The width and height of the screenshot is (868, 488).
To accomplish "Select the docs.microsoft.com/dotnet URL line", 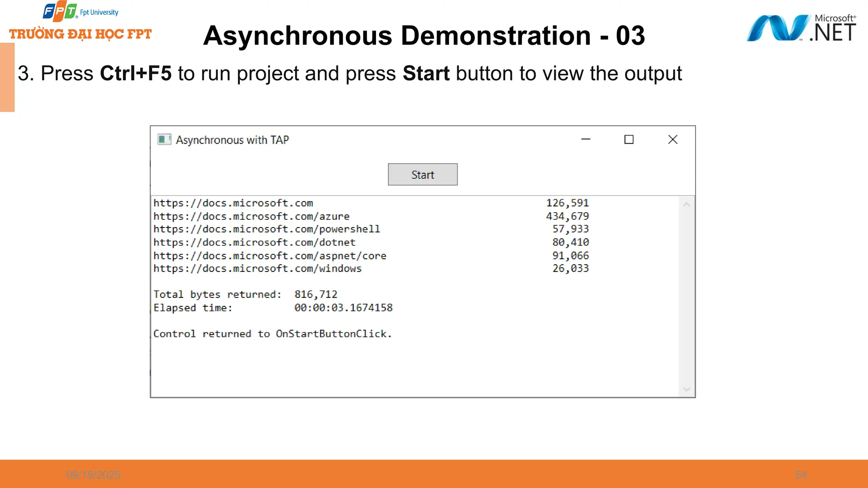I will 254,242.
